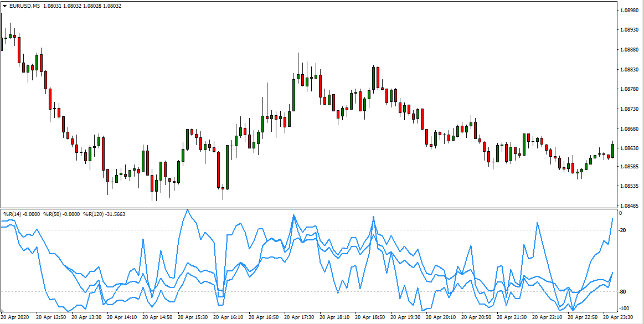Click the 0 value atop indicator scale
Image resolution: width=644 pixels, height=324 pixels.
(x=620, y=213)
